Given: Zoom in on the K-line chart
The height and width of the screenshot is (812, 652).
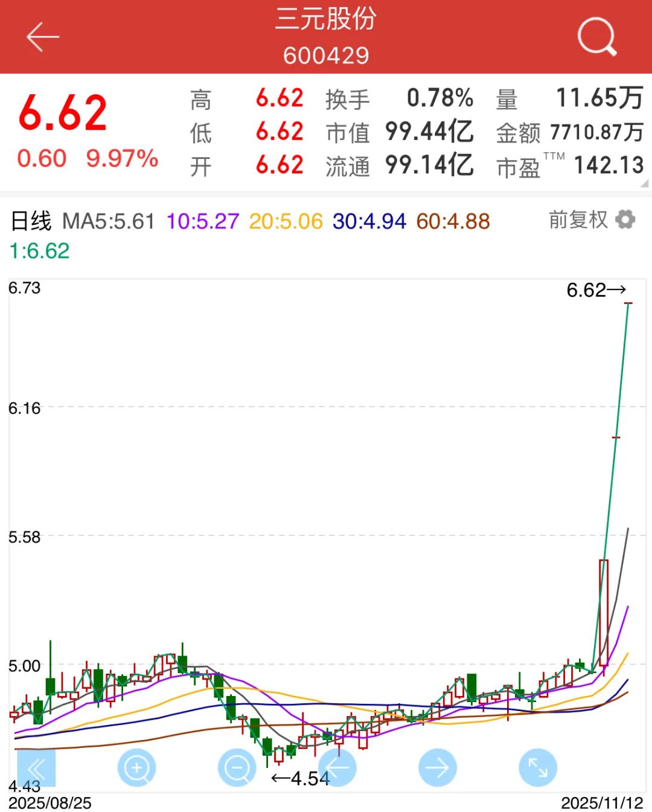Looking at the screenshot, I should coord(136,768).
